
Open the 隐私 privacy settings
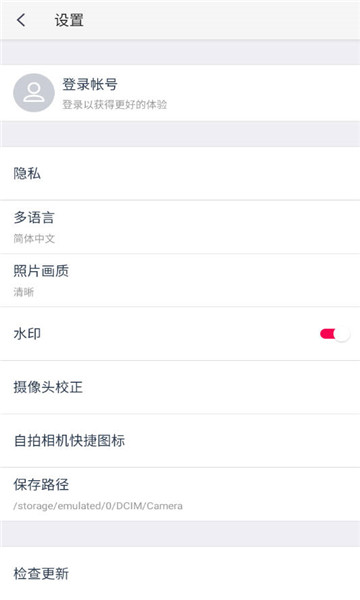tap(180, 173)
